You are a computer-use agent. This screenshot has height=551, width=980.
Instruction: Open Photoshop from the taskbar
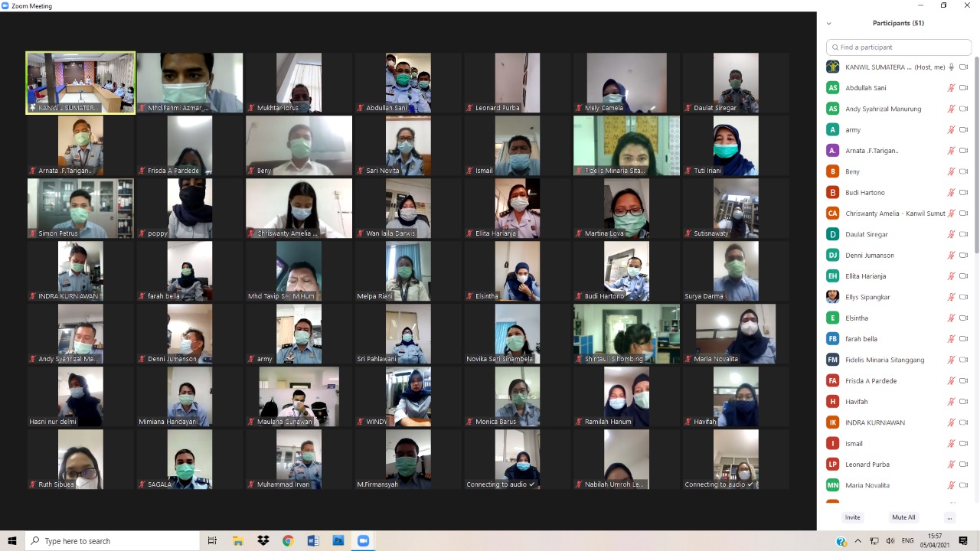pos(338,541)
